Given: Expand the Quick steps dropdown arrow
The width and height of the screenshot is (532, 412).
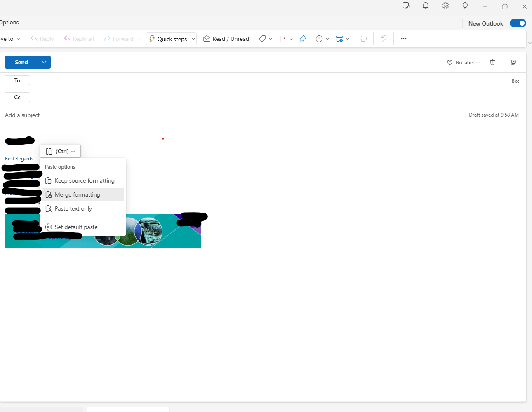Looking at the screenshot, I should click(193, 39).
